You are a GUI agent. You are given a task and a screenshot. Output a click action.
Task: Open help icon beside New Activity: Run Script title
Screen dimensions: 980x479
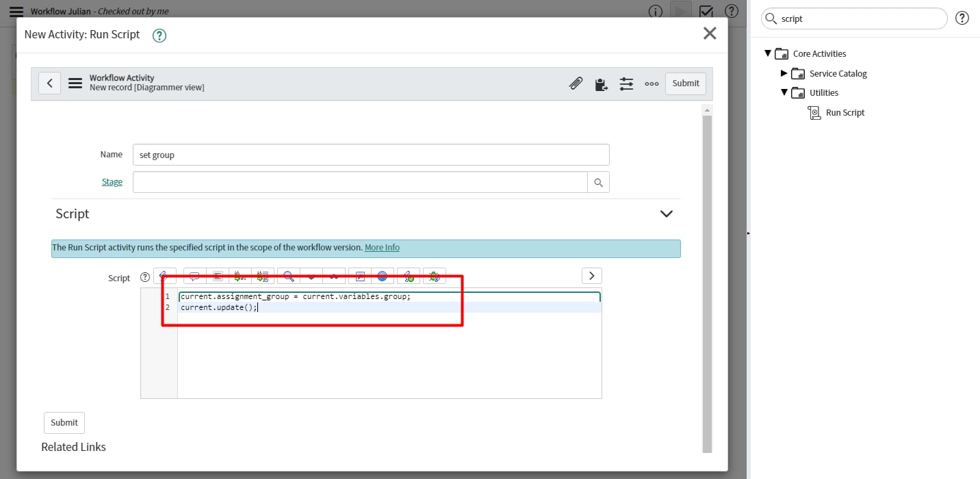tap(159, 36)
